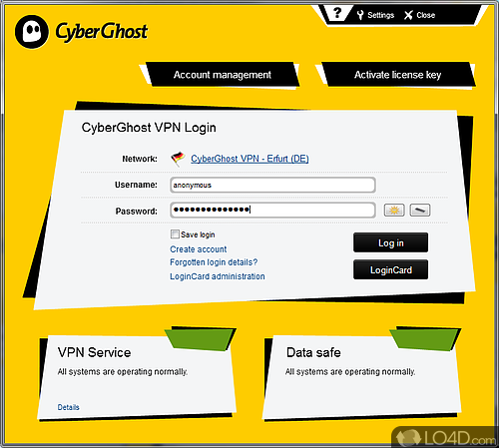Open the LoginCard administration link

[x=218, y=276]
